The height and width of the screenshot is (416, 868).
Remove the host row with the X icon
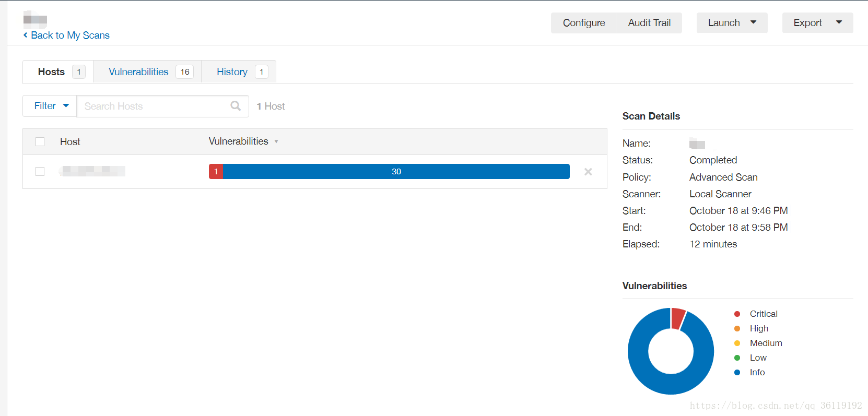click(588, 172)
